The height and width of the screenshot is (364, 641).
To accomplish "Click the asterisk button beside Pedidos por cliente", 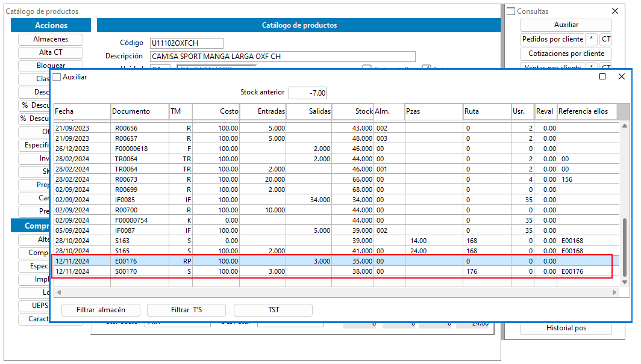I will pyautogui.click(x=592, y=39).
